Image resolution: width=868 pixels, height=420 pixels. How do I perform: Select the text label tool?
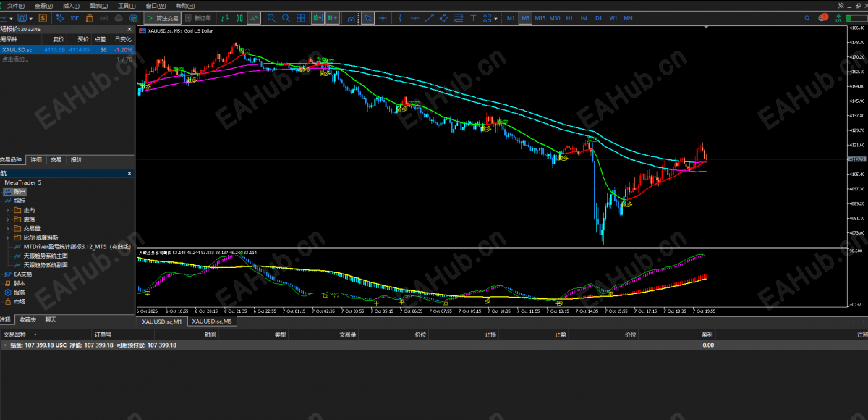473,17
